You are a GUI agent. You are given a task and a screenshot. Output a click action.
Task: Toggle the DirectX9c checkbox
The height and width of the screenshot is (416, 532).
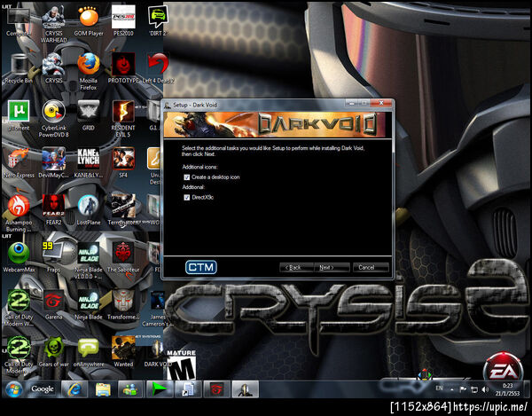(x=186, y=198)
